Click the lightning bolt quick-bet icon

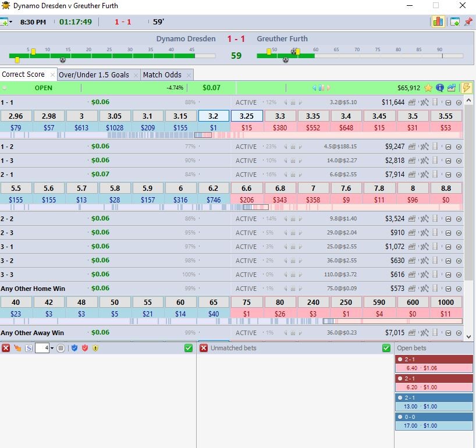click(466, 88)
